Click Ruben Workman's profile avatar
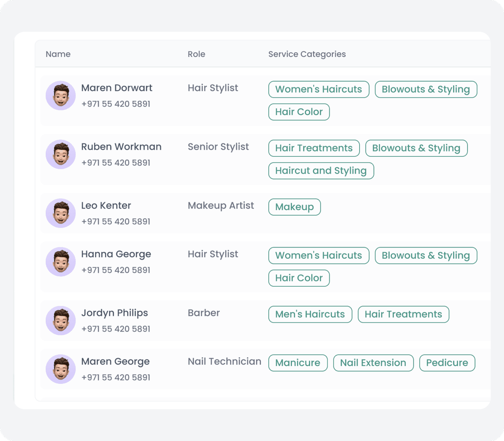Viewport: 504px width, 441px height. [x=60, y=155]
